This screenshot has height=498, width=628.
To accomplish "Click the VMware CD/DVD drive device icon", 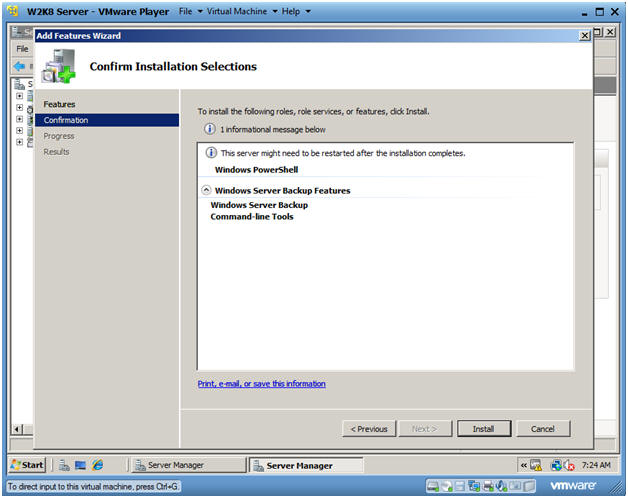I will pyautogui.click(x=447, y=486).
